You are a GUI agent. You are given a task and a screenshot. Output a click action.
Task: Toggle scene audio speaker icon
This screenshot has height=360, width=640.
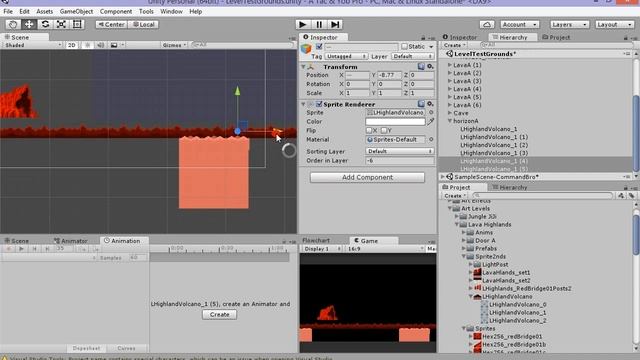point(100,45)
